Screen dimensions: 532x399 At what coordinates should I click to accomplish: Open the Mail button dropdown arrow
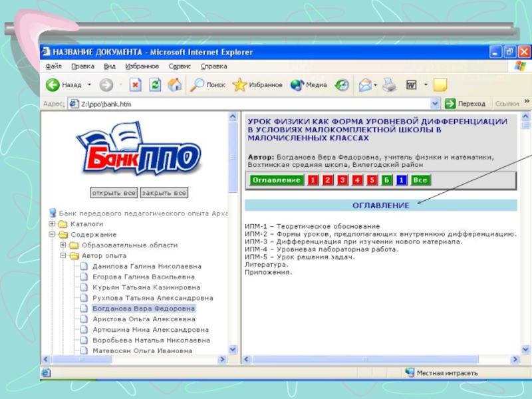click(x=375, y=85)
